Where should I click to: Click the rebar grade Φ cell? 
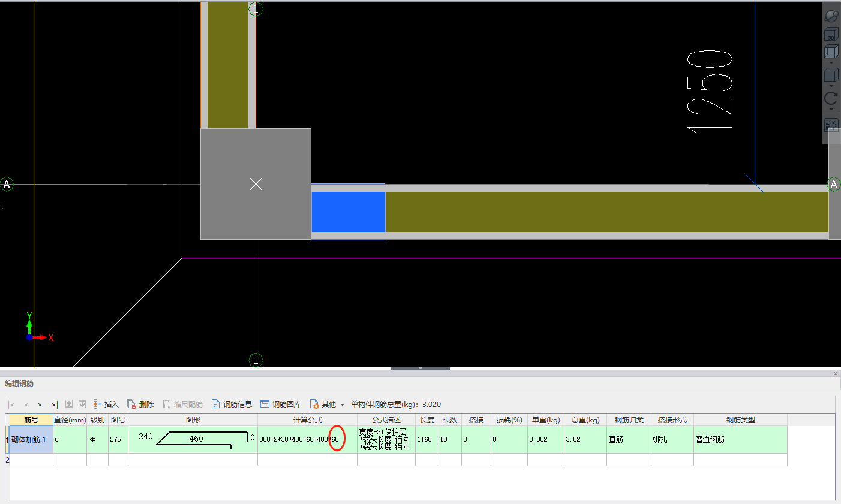(98, 439)
